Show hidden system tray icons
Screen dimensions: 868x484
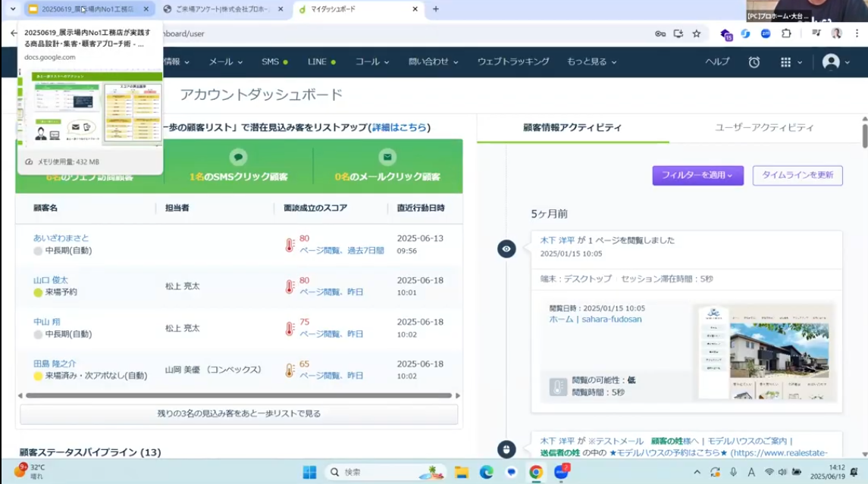pyautogui.click(x=697, y=472)
